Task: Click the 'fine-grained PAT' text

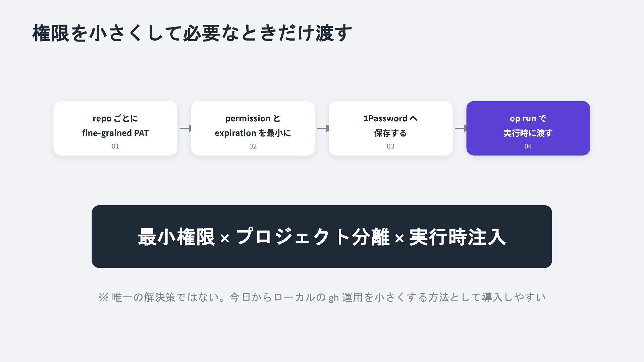Action: 115,133
